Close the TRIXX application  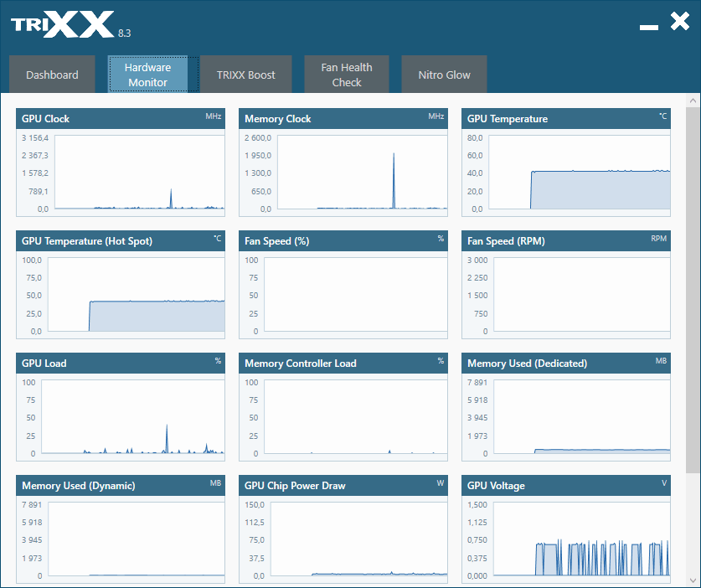(679, 21)
